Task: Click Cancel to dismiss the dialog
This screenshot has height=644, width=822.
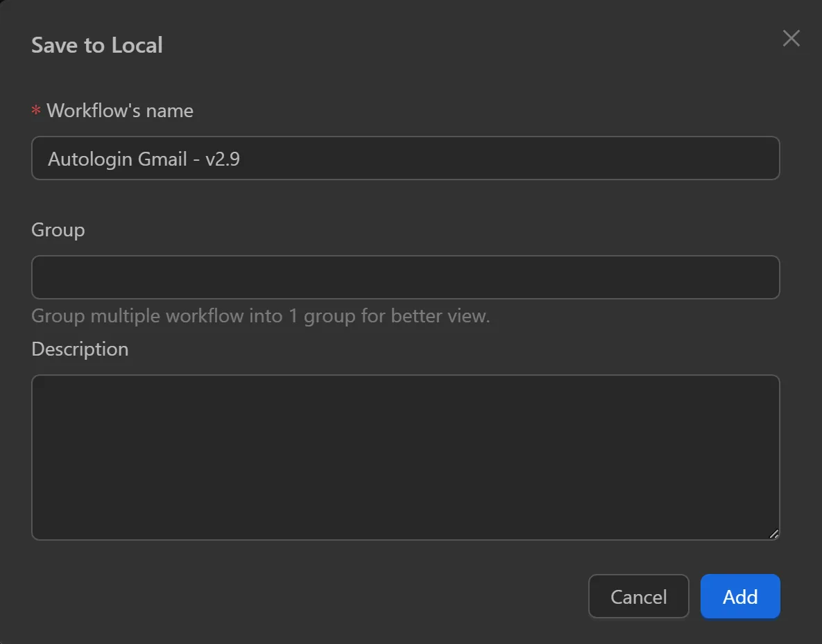Action: click(x=638, y=596)
